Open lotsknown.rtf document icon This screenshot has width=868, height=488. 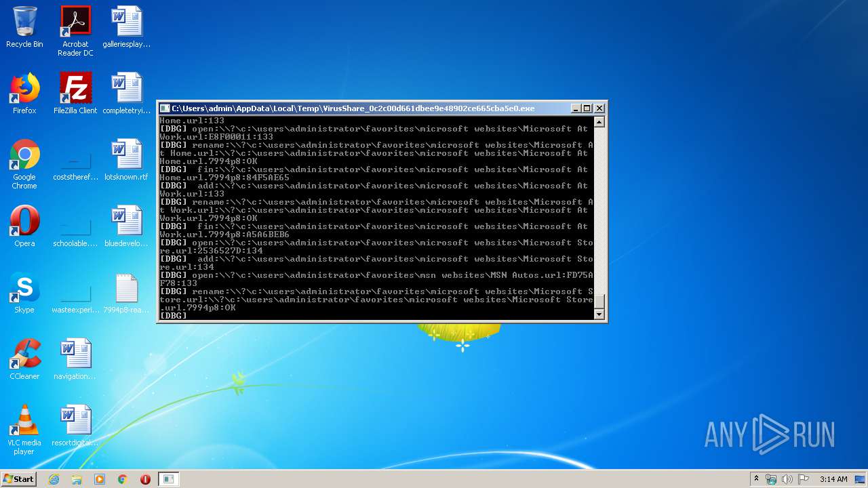tap(127, 161)
